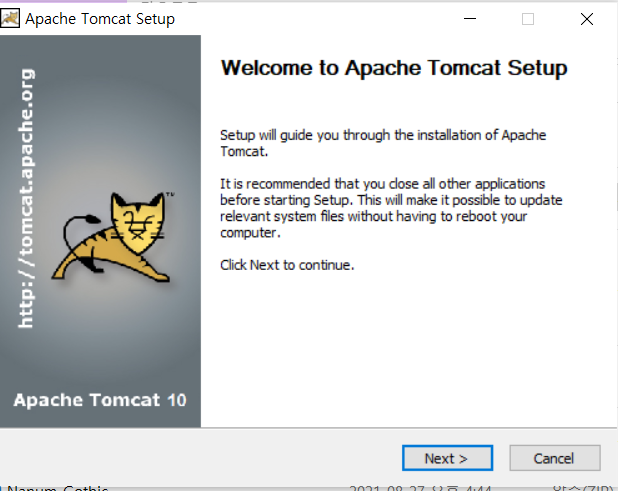The image size is (618, 491).
Task: Click the Tomcat icon in the title bar
Action: click(10, 18)
